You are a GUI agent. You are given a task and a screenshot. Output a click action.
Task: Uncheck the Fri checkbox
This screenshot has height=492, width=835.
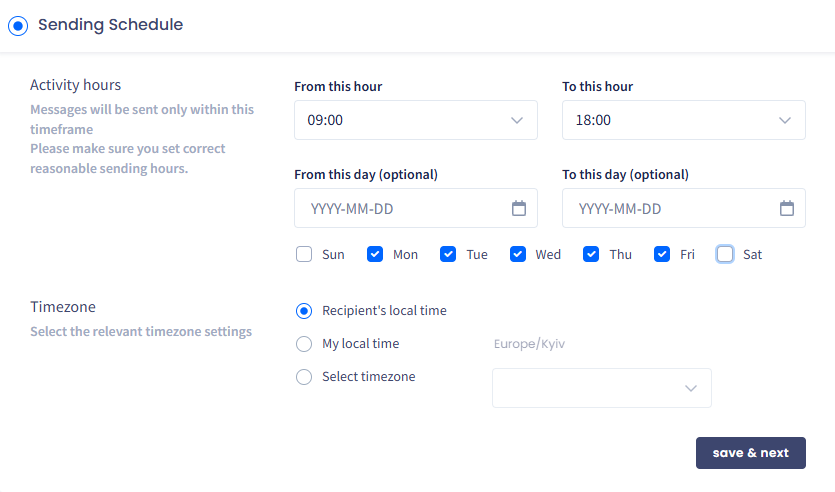662,255
